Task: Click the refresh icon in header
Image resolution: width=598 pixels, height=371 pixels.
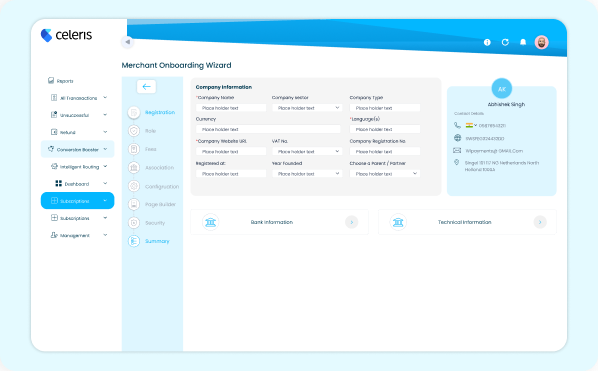Action: click(x=505, y=42)
